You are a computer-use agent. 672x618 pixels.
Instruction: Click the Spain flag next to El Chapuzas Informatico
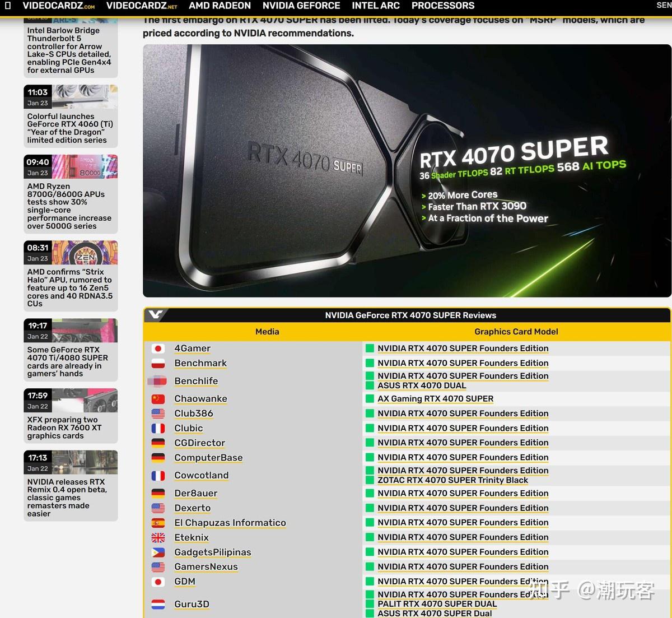point(158,522)
